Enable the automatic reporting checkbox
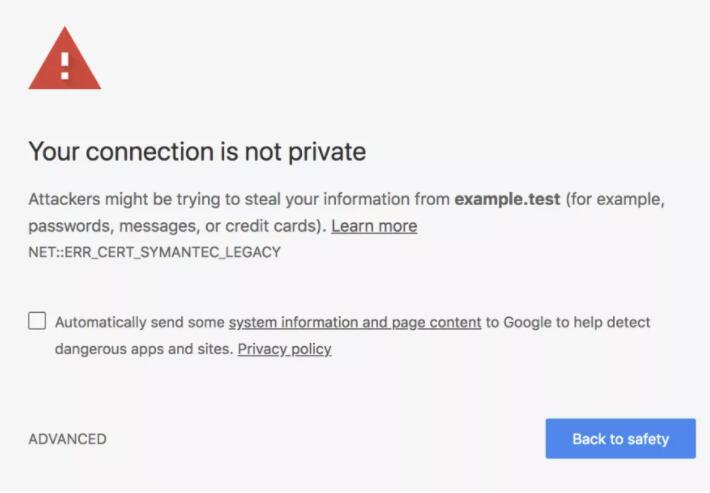 (x=37, y=321)
